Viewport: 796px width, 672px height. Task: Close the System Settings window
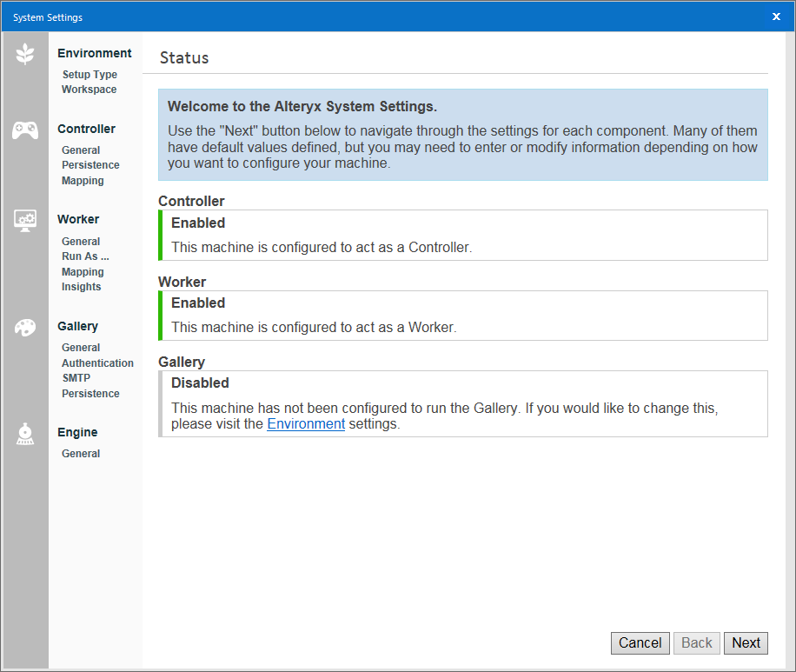(x=777, y=17)
